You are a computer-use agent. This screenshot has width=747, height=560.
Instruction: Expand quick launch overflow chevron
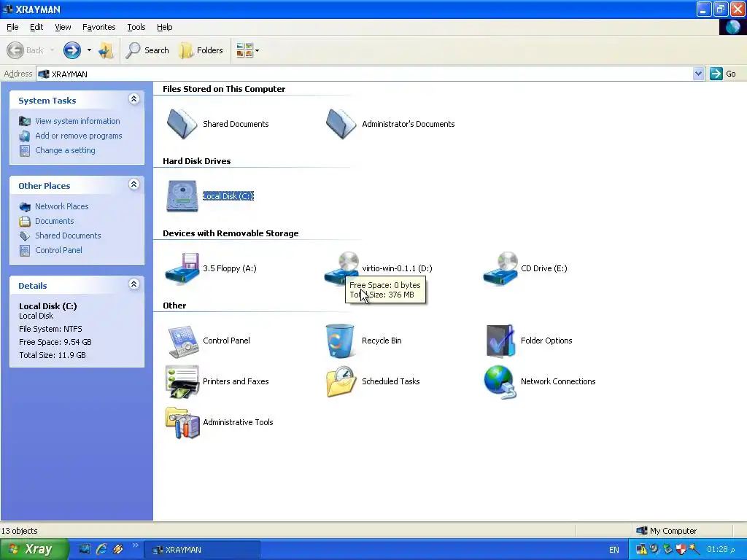tap(135, 545)
